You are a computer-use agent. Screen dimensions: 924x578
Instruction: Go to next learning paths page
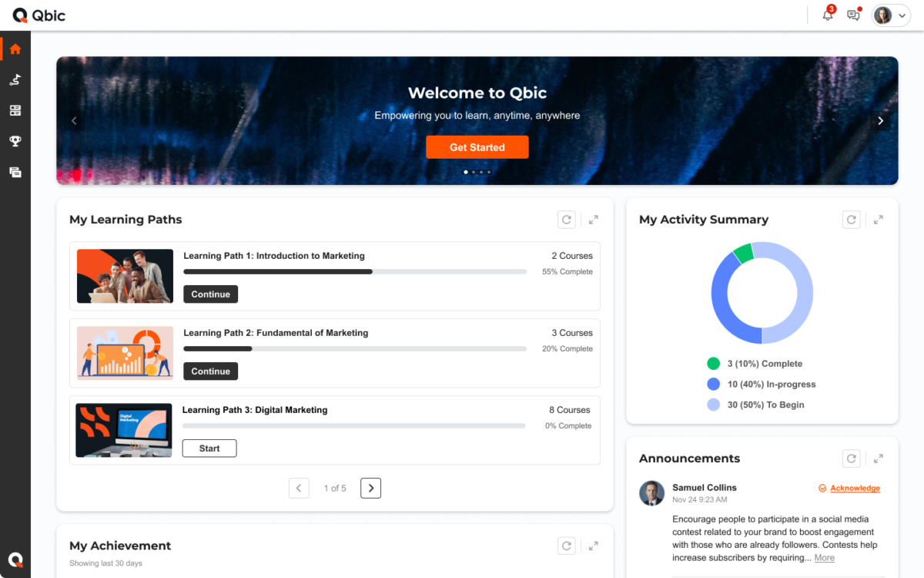pyautogui.click(x=370, y=488)
